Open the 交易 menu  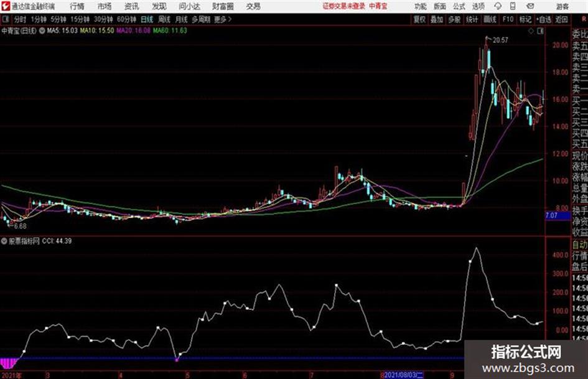coord(253,6)
